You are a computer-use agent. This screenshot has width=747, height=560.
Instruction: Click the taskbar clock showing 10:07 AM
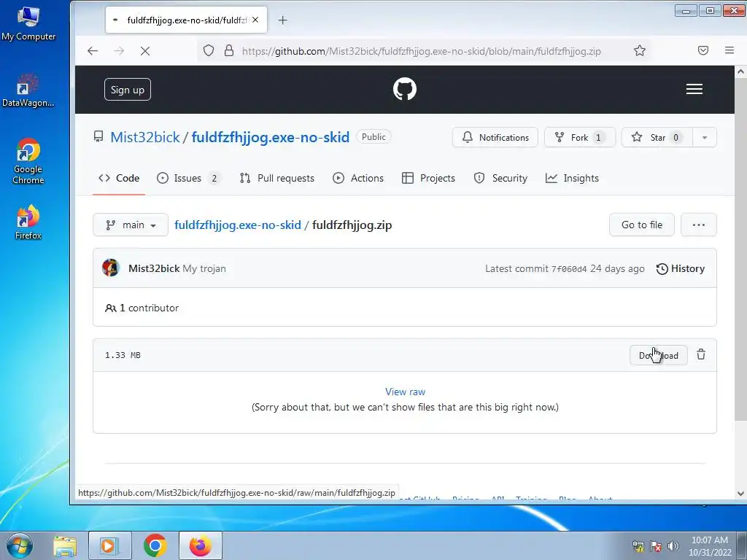[x=710, y=546]
